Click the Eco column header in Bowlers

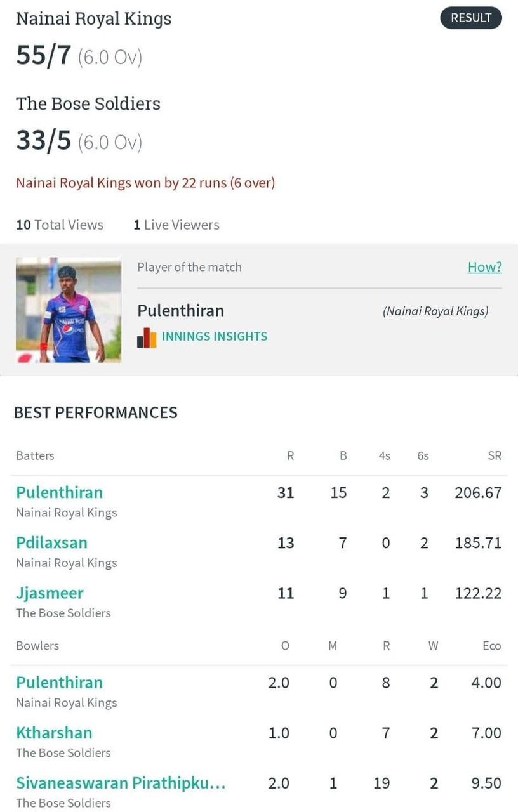point(492,646)
